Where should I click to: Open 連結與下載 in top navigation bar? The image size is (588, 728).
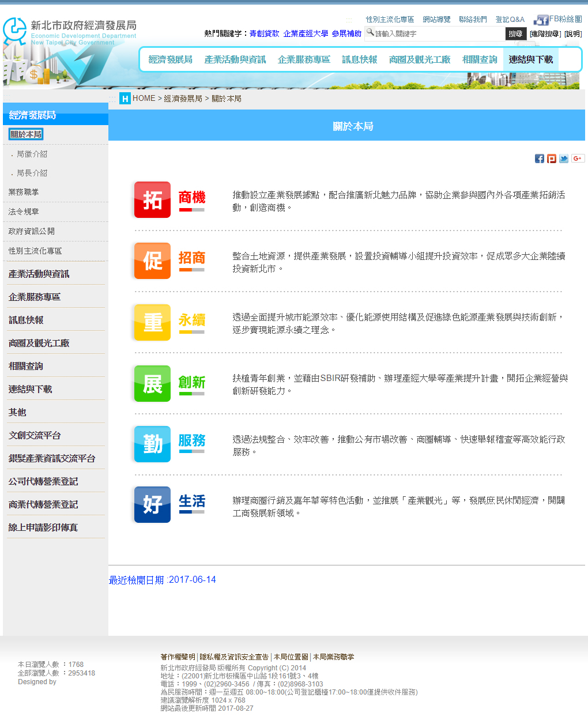[x=530, y=59]
